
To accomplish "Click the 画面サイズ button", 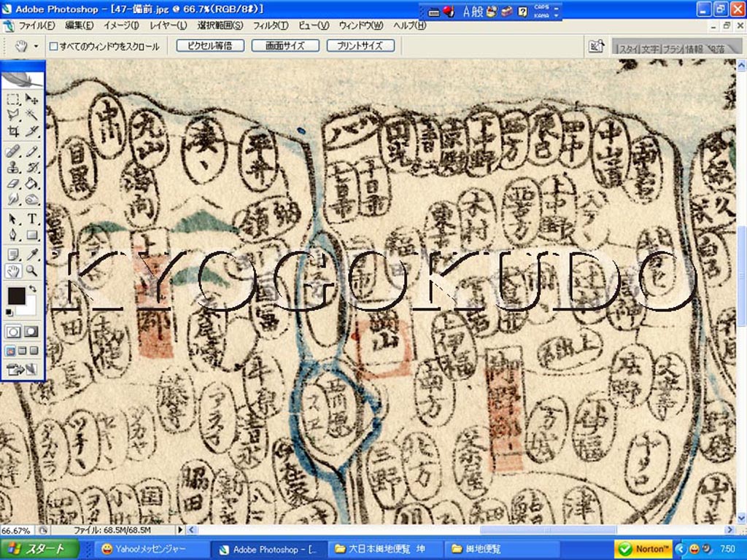I will [285, 46].
